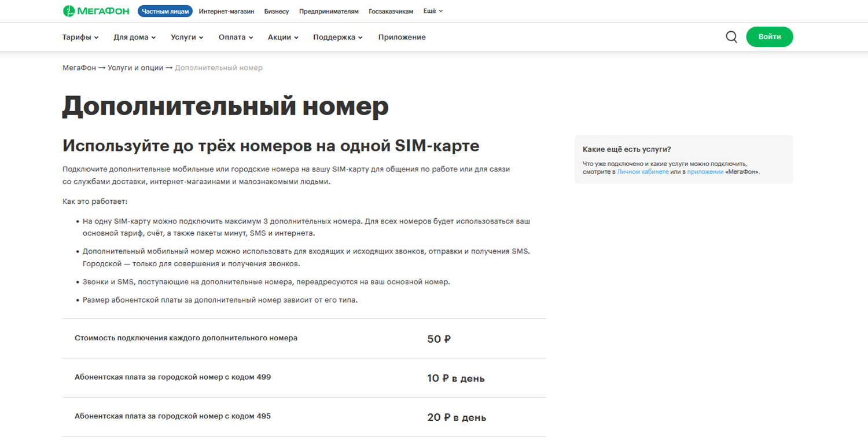Screen dimensions: 868x448
Task: Click the МегаФон breadcrumb link
Action: click(79, 68)
